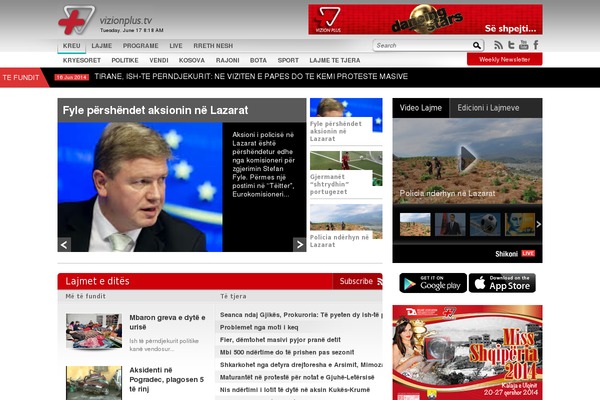Click the Subscribe link in Lajmet e ditës
Screen dimensions: 600x400
(356, 281)
